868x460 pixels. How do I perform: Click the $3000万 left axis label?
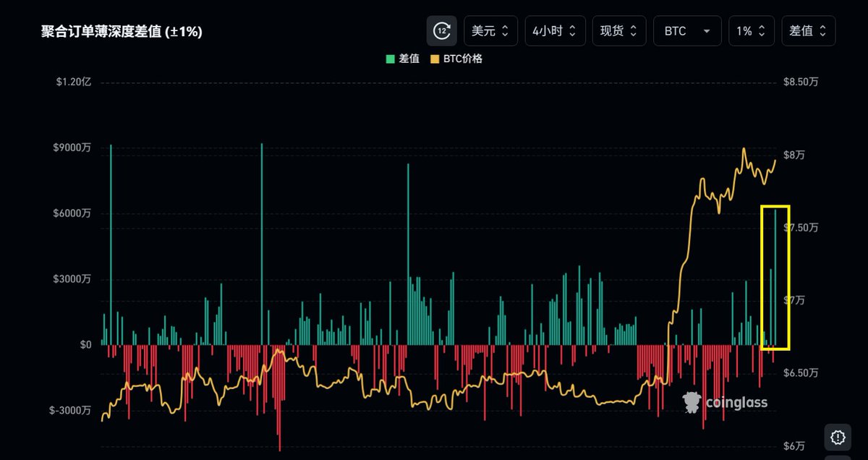click(71, 279)
